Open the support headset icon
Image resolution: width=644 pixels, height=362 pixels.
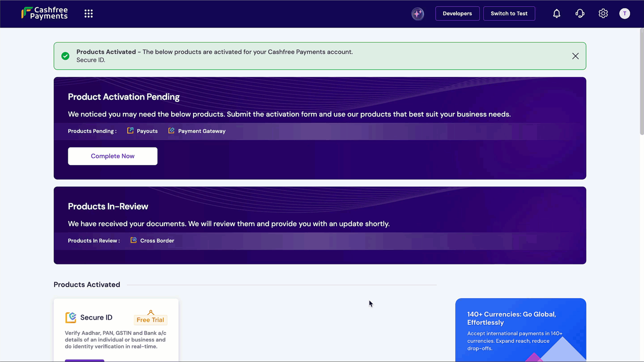(580, 14)
